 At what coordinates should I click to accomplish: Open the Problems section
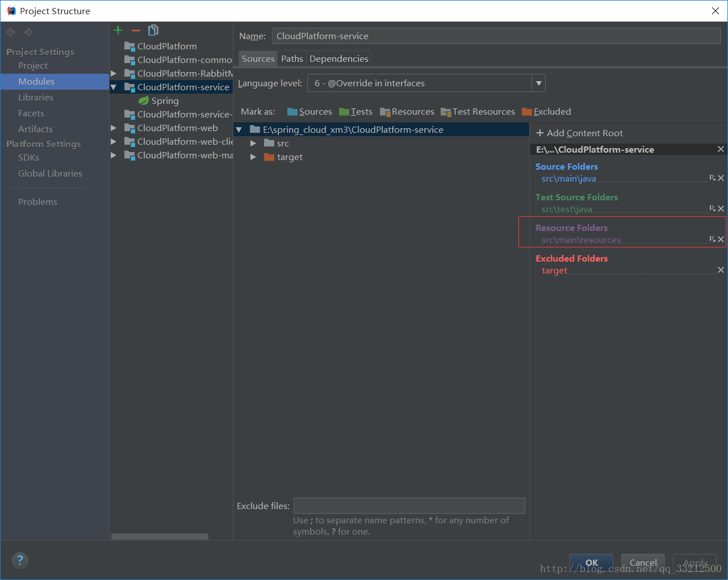tap(37, 202)
